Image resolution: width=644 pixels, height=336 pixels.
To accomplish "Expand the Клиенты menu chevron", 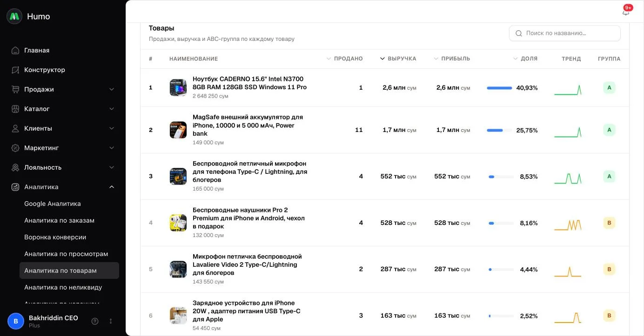I will (x=112, y=128).
